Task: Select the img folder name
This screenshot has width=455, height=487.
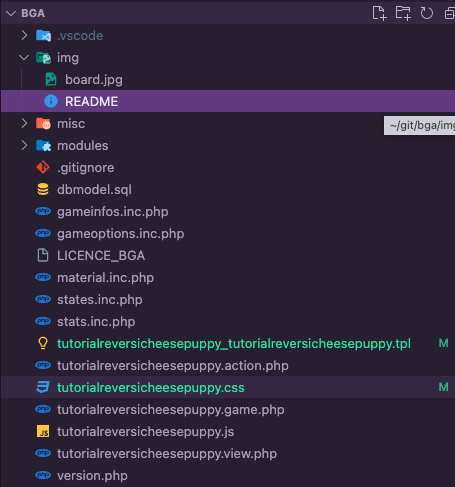Action: (x=68, y=58)
